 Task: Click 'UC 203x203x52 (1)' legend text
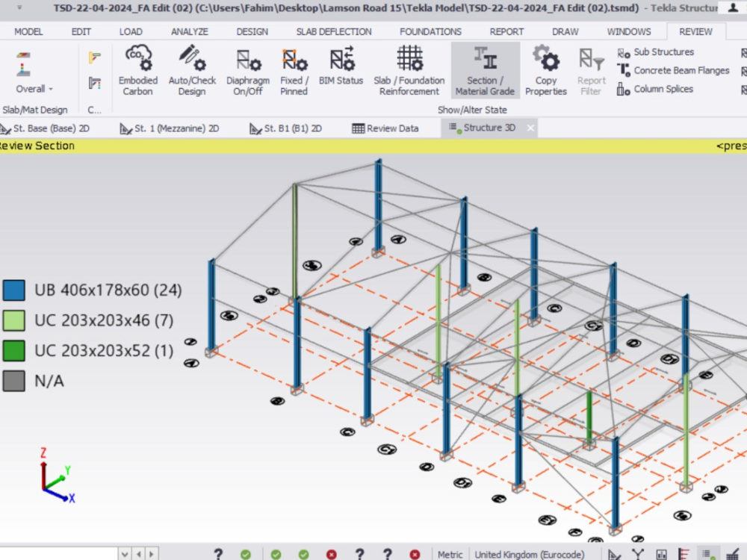104,350
